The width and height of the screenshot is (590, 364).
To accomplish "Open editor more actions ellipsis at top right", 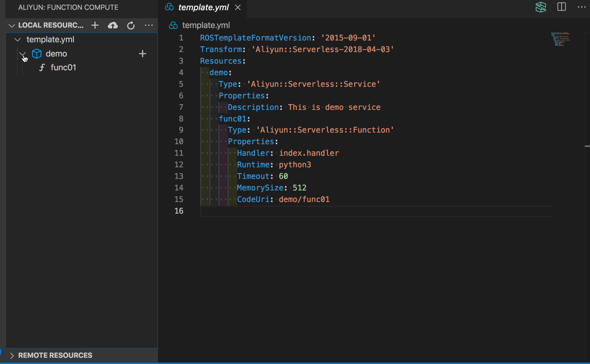I will tap(582, 7).
